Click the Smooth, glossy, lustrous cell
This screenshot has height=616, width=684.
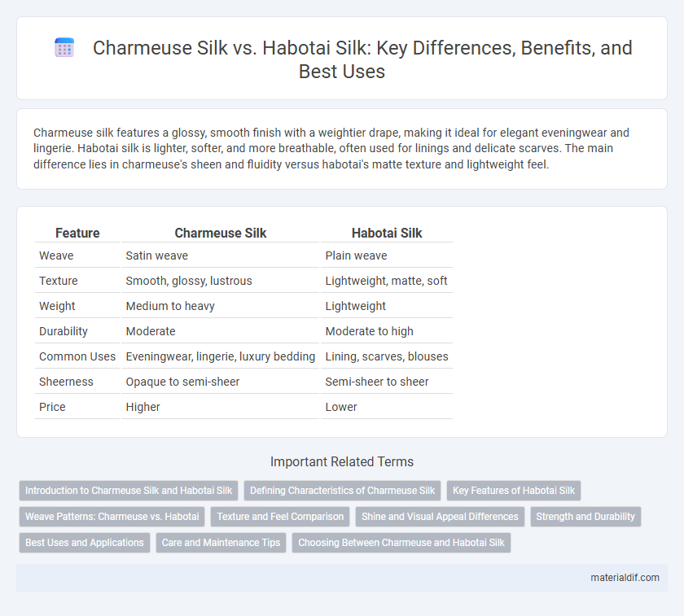(221, 281)
